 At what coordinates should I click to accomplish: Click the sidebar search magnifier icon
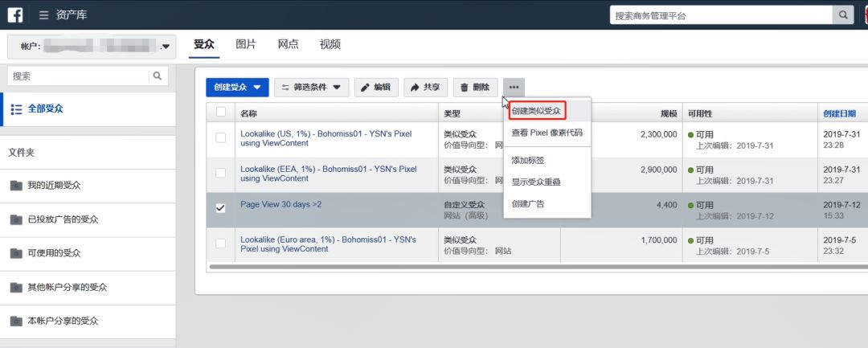click(x=158, y=76)
